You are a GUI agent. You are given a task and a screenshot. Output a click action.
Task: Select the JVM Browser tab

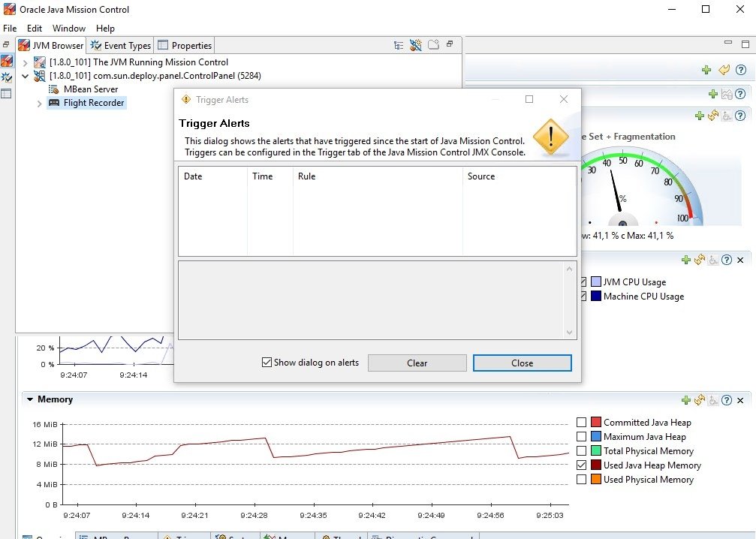pyautogui.click(x=50, y=45)
